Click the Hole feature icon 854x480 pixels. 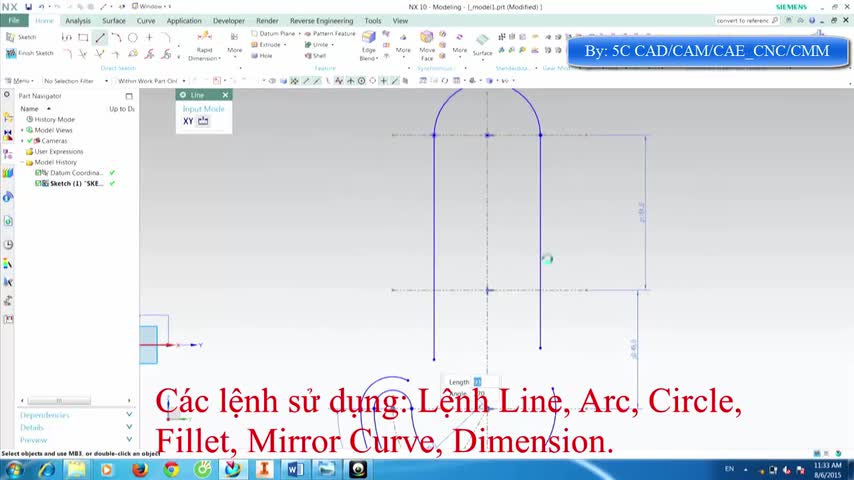254,56
